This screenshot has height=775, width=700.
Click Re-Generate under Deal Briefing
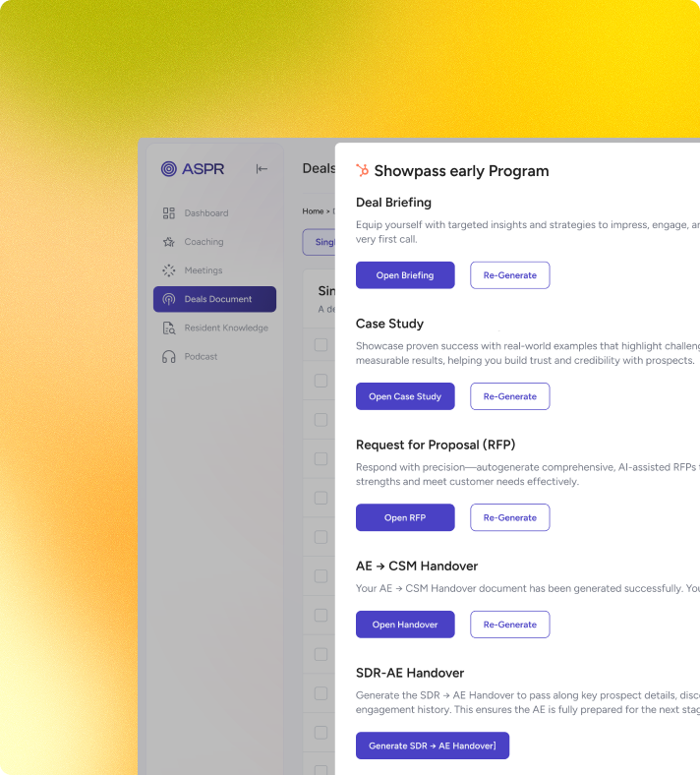tap(510, 275)
